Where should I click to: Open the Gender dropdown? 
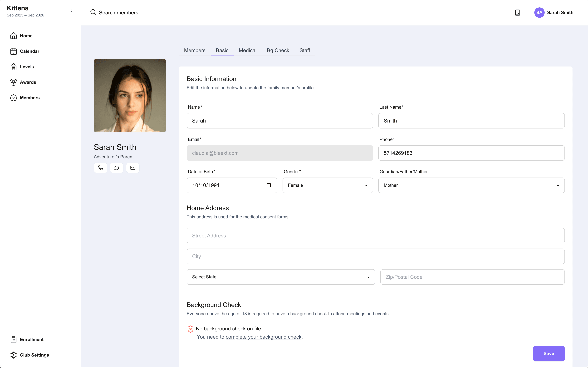[328, 185]
